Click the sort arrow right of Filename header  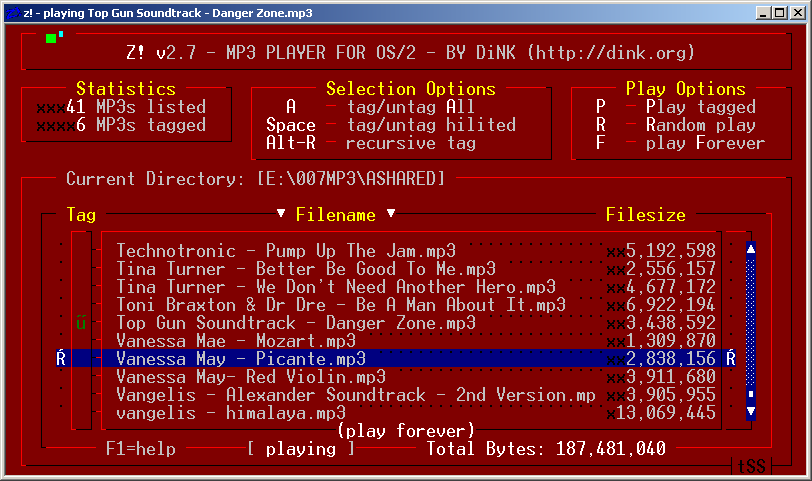coord(391,214)
